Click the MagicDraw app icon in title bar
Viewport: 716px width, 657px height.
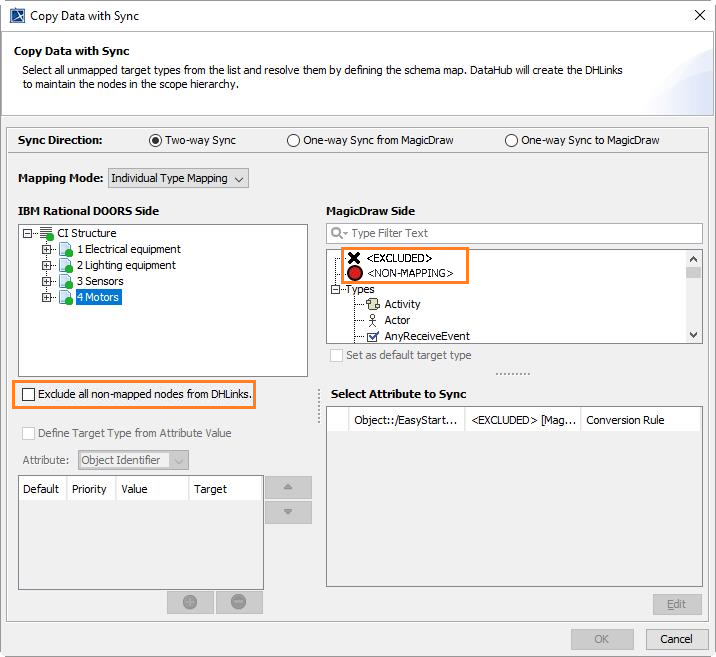(17, 16)
